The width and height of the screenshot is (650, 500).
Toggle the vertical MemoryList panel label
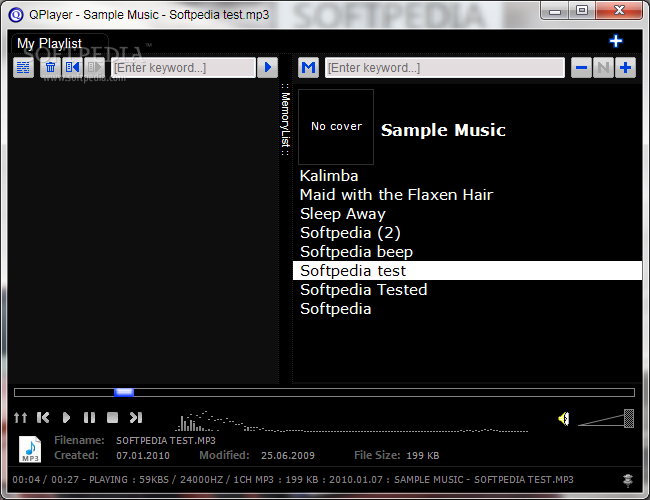(285, 119)
